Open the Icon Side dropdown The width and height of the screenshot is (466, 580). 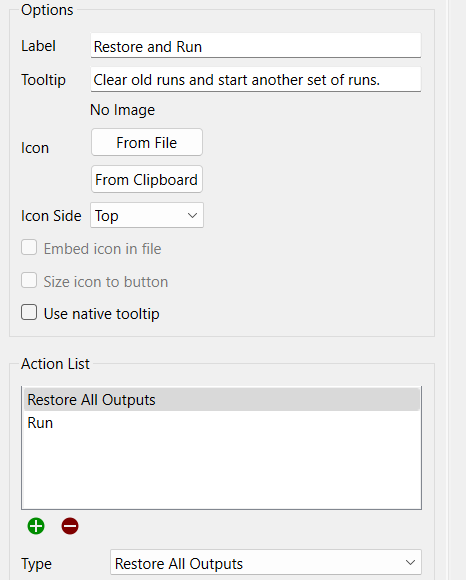(x=147, y=215)
